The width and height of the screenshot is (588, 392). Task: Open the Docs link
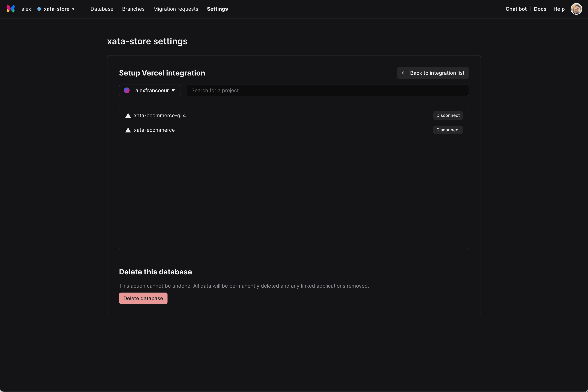[540, 9]
